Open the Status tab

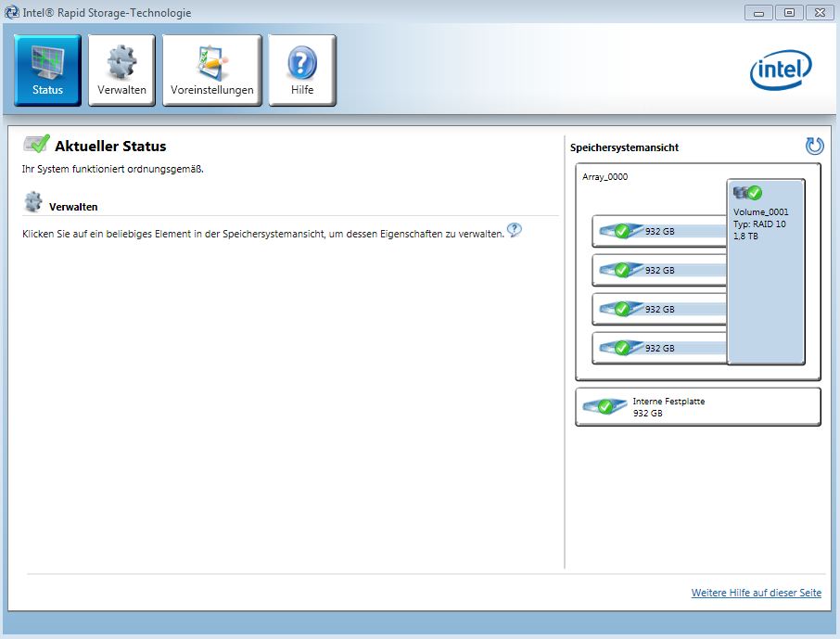pyautogui.click(x=47, y=70)
